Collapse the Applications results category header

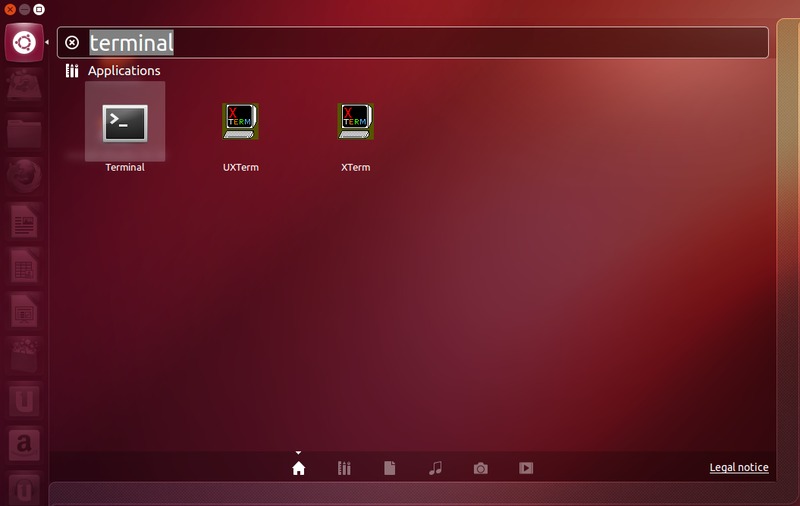(x=123, y=71)
